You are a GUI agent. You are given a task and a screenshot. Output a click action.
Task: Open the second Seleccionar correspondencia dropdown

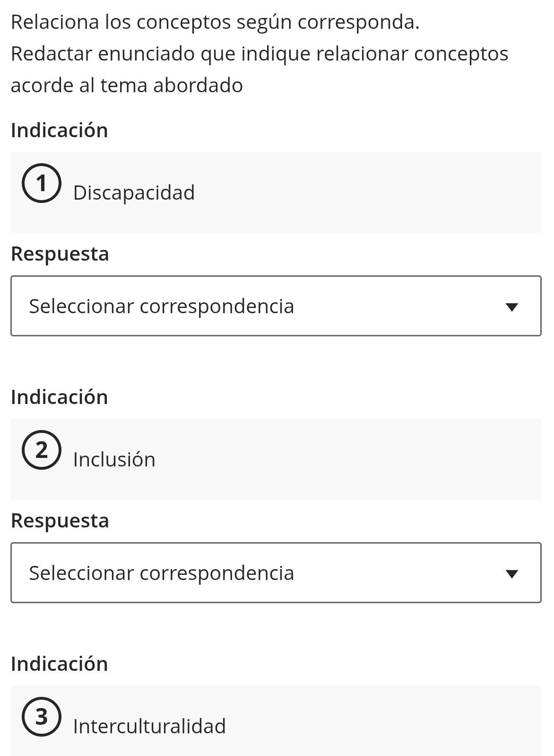tap(276, 572)
